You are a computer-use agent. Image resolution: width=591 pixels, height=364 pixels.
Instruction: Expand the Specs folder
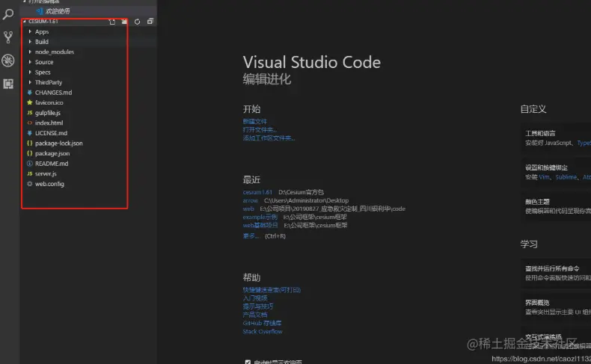coord(43,73)
